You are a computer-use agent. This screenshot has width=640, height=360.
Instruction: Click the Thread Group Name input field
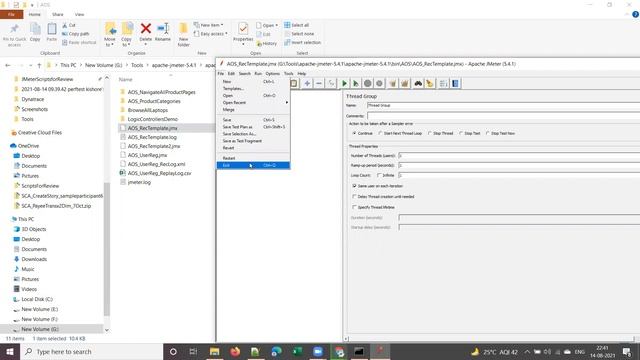point(503,105)
